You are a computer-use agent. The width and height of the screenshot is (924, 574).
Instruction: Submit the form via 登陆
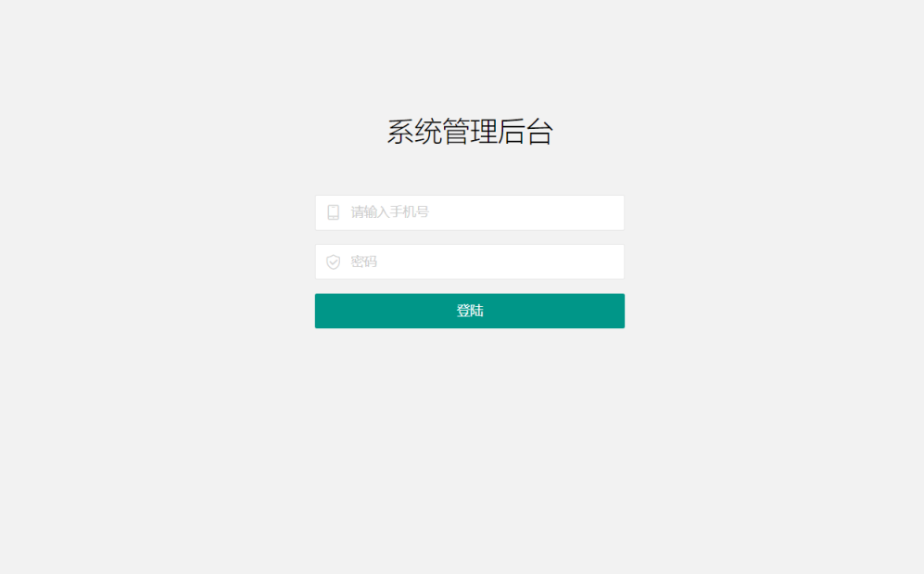[470, 311]
